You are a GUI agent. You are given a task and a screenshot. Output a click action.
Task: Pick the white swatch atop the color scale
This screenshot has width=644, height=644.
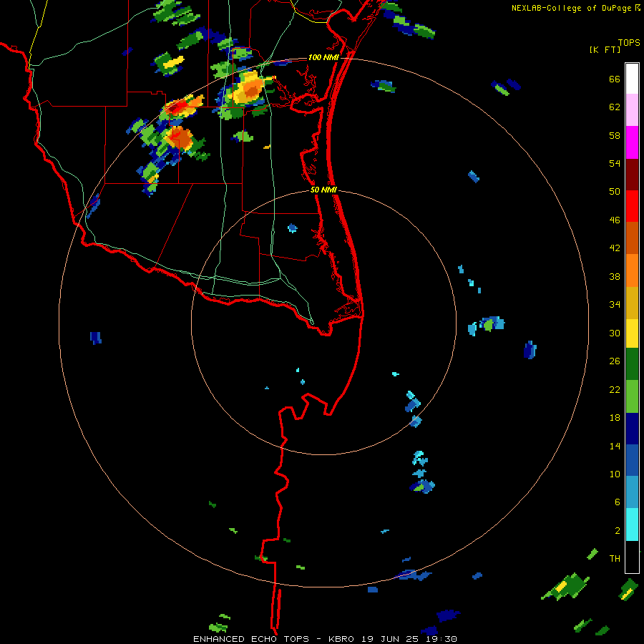[x=632, y=79]
